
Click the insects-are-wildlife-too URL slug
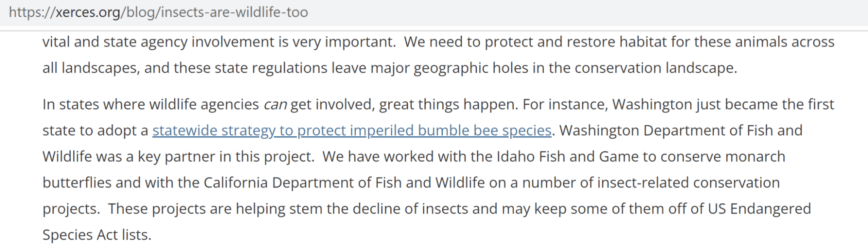234,12
